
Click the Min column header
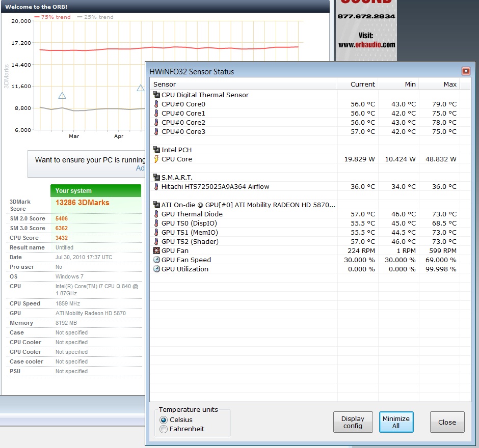click(x=398, y=84)
